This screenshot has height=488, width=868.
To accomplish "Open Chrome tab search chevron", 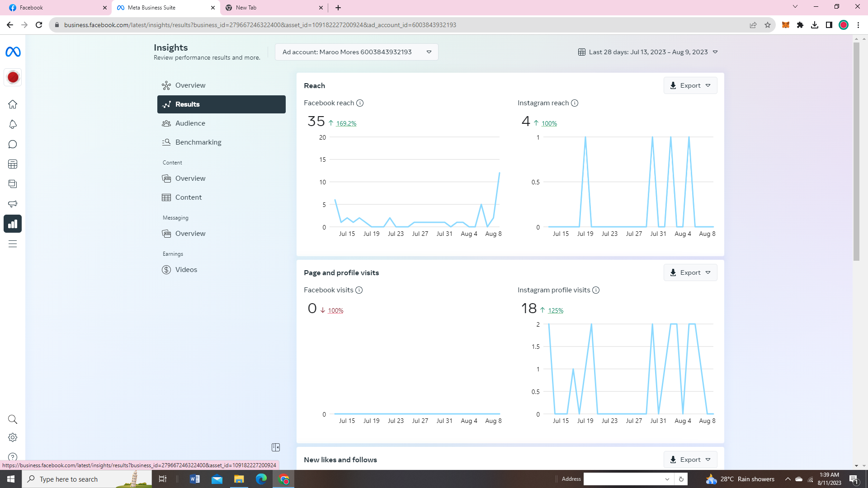I will tap(795, 7).
